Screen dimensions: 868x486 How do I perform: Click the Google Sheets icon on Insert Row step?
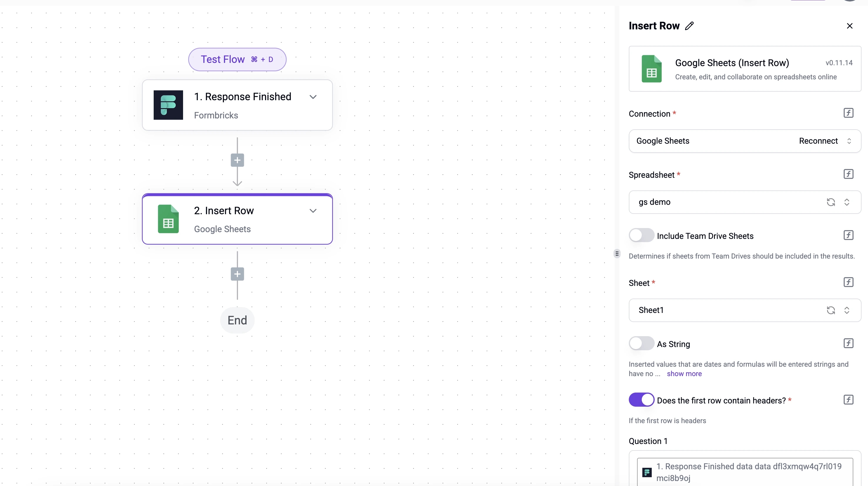(x=168, y=219)
